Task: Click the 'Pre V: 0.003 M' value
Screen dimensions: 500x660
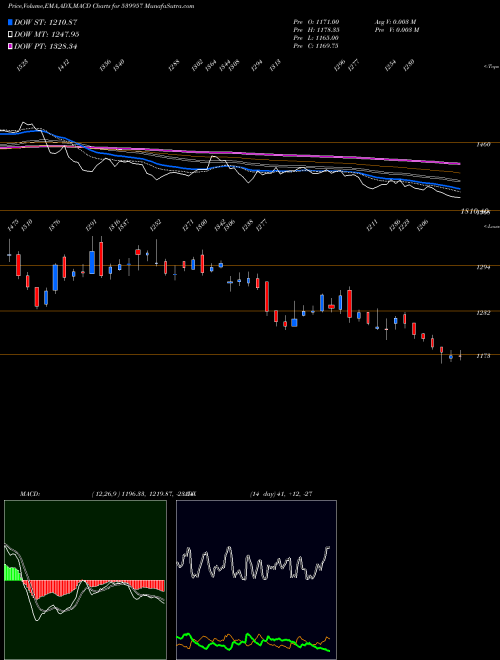Action: pyautogui.click(x=396, y=30)
